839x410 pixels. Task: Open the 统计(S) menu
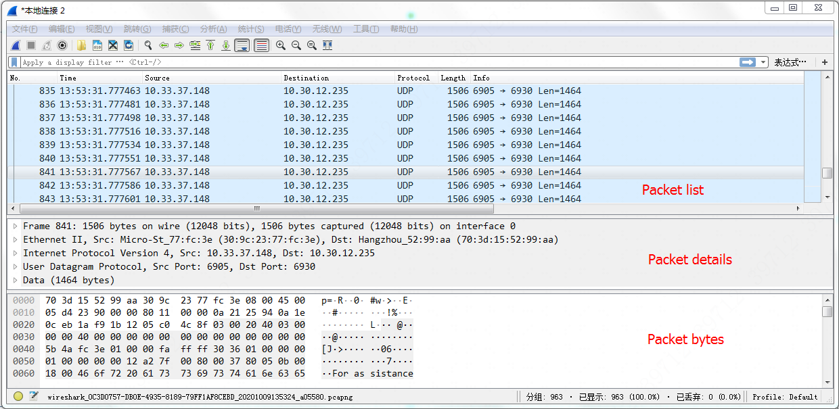point(251,29)
